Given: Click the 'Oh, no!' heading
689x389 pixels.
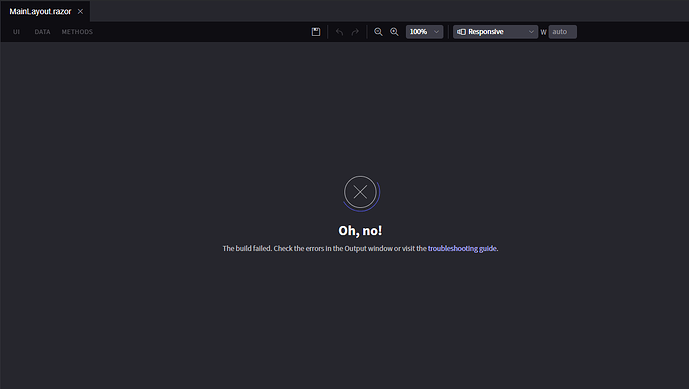Looking at the screenshot, I should (x=360, y=230).
